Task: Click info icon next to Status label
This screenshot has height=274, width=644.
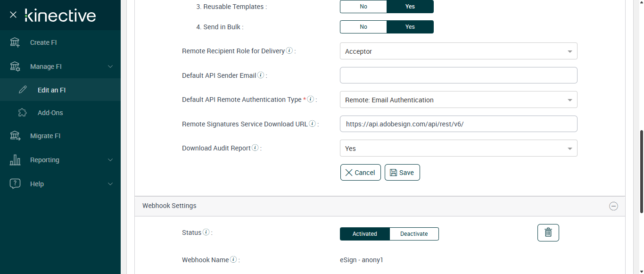Action: pos(206,232)
